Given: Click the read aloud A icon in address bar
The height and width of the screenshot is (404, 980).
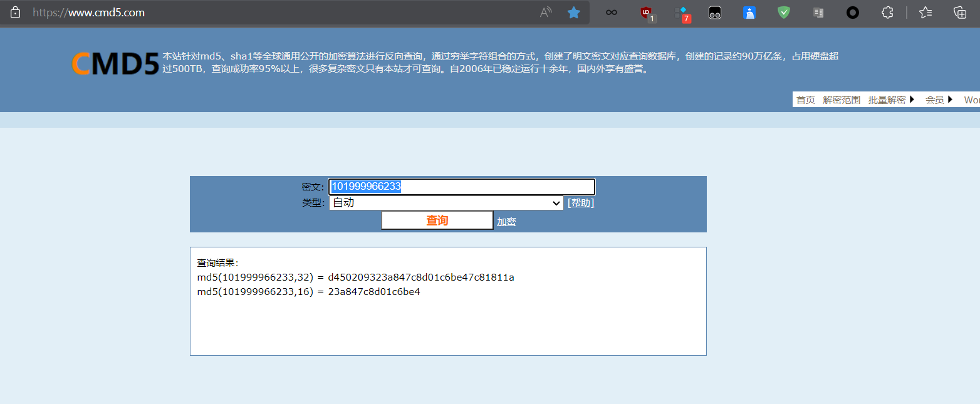Looking at the screenshot, I should click(x=545, y=13).
